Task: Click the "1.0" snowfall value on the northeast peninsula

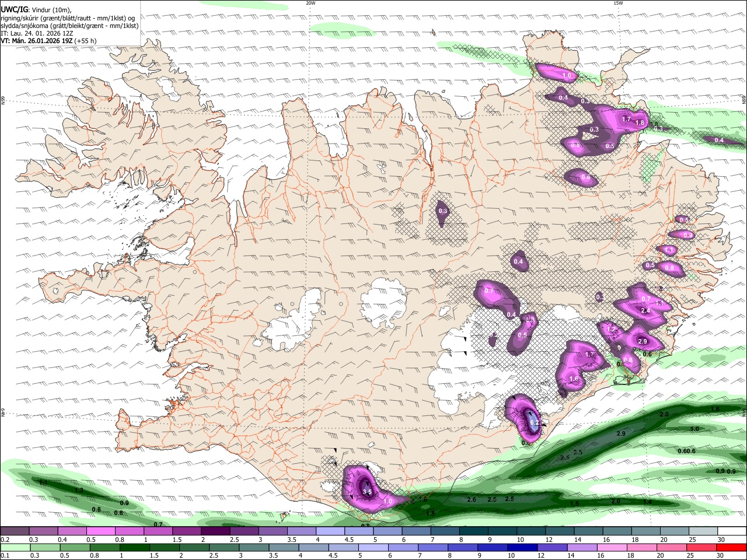Action: [x=567, y=76]
